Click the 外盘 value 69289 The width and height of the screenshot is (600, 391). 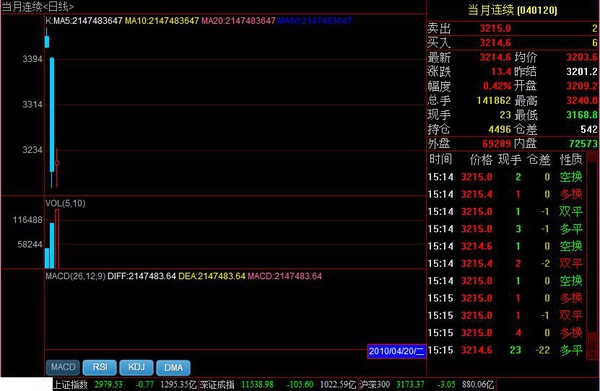pos(496,144)
